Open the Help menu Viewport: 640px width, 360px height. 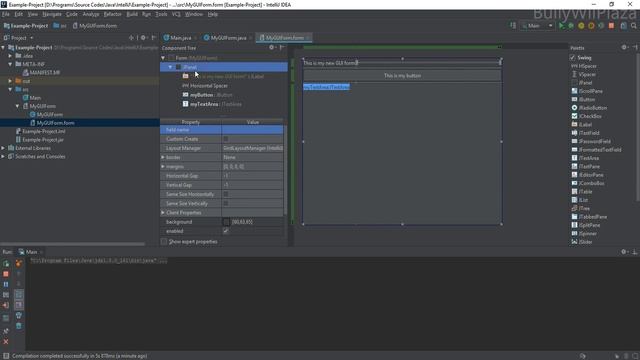pyautogui.click(x=213, y=14)
